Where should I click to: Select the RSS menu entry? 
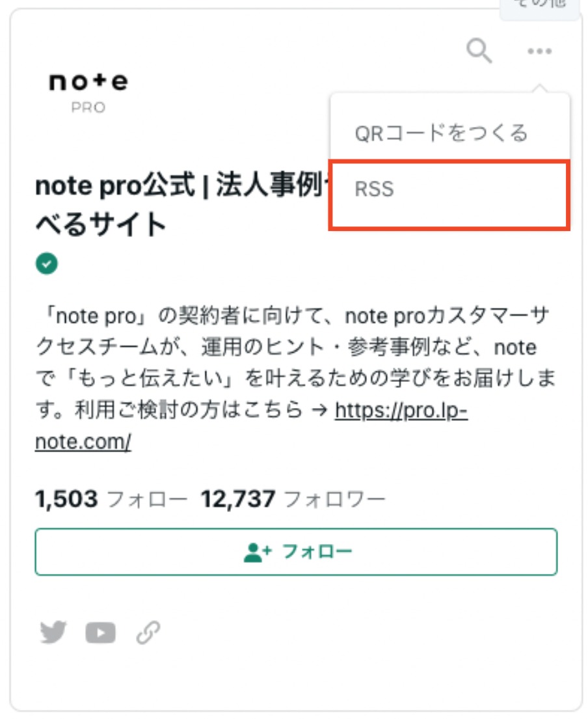449,189
